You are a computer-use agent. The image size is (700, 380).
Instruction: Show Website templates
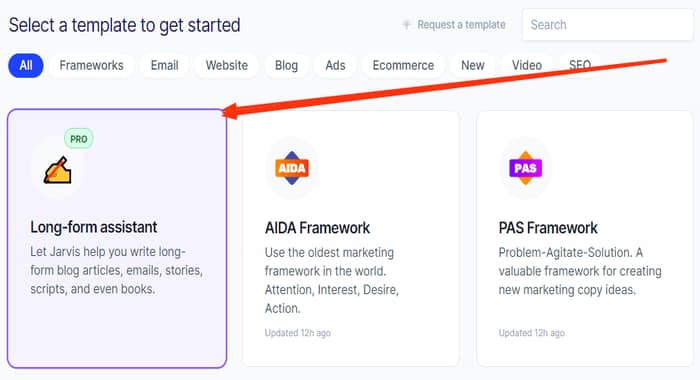click(226, 66)
